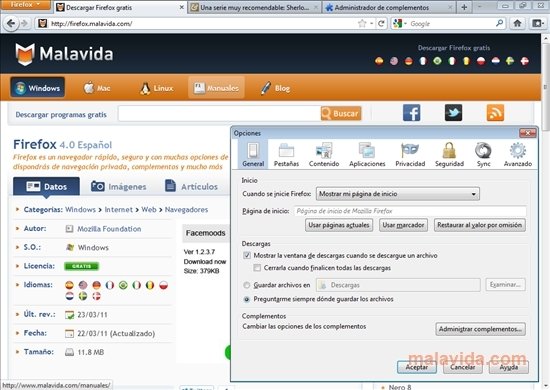Open the Avanzado gear panel
The image size is (550, 390).
pyautogui.click(x=518, y=154)
